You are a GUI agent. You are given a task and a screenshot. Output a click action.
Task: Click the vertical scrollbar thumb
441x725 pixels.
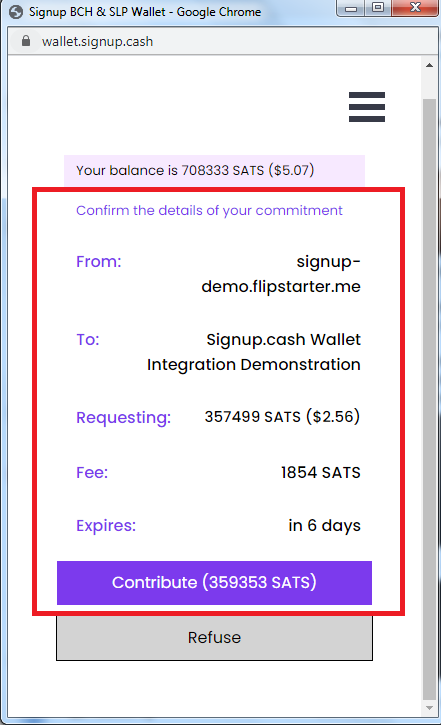pyautogui.click(x=429, y=399)
